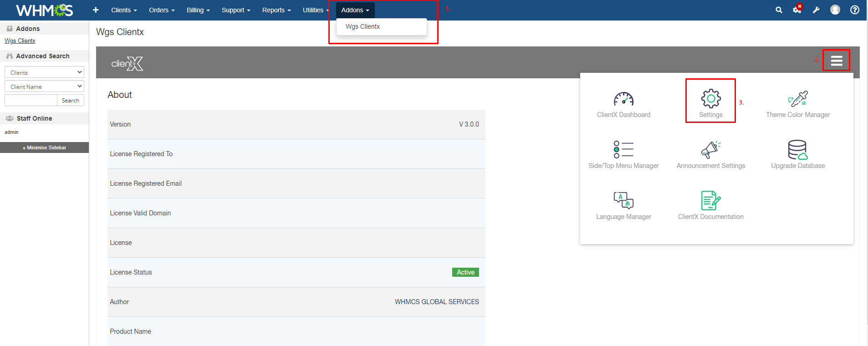Open Theme Color Manager
This screenshot has width=868, height=346.
tap(798, 99)
